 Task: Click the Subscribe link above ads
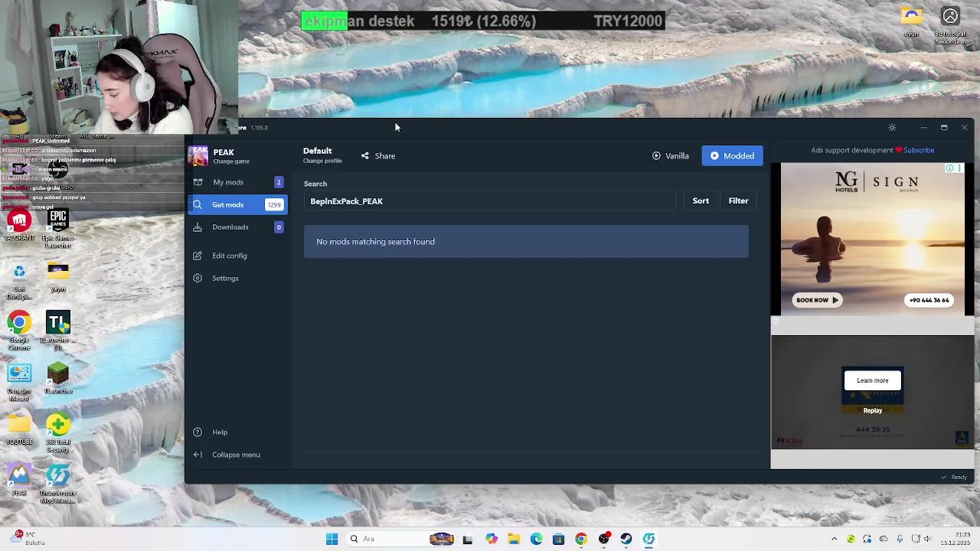(x=919, y=150)
